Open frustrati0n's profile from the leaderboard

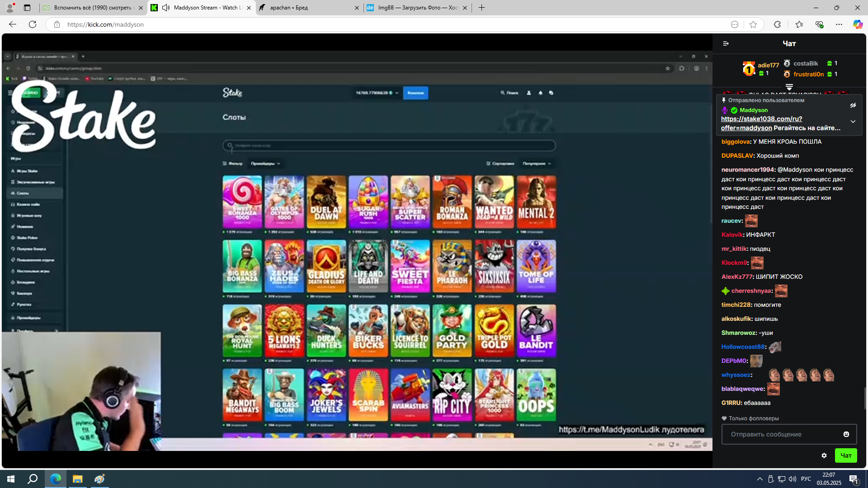click(808, 74)
